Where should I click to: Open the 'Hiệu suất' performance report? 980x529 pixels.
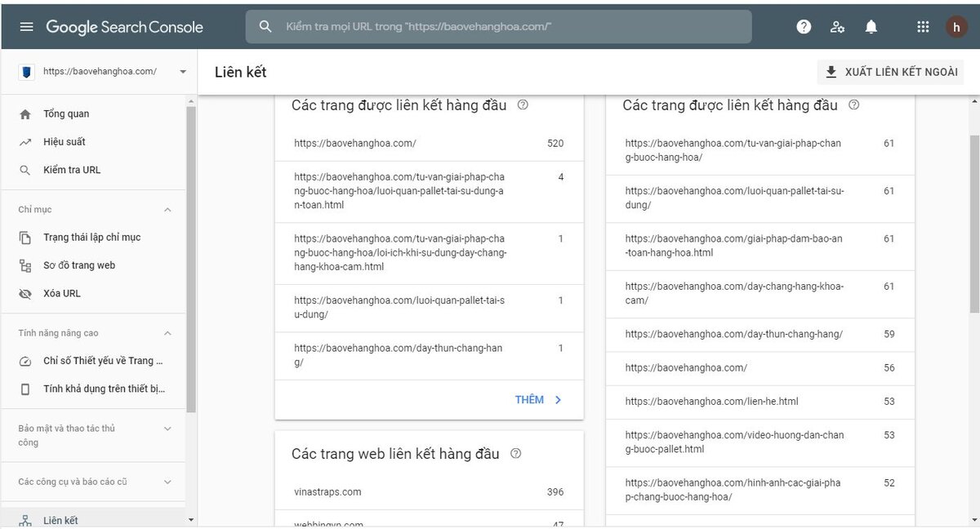pos(64,142)
